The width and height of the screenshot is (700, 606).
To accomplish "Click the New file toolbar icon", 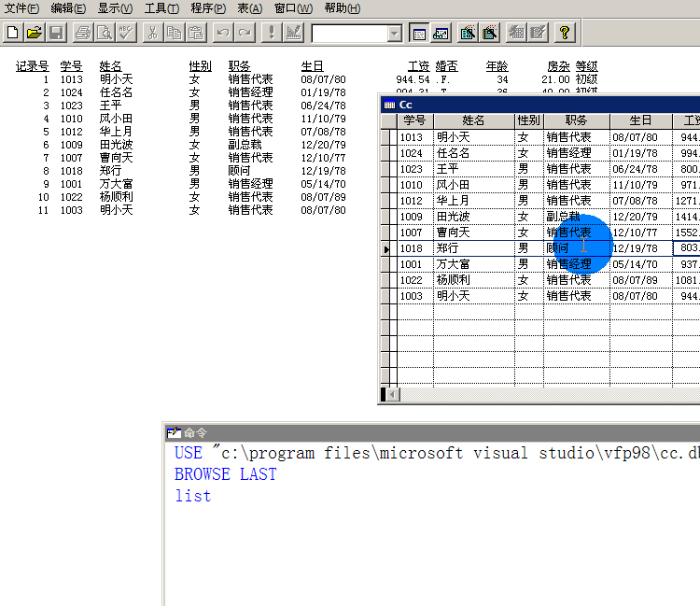I will [12, 33].
